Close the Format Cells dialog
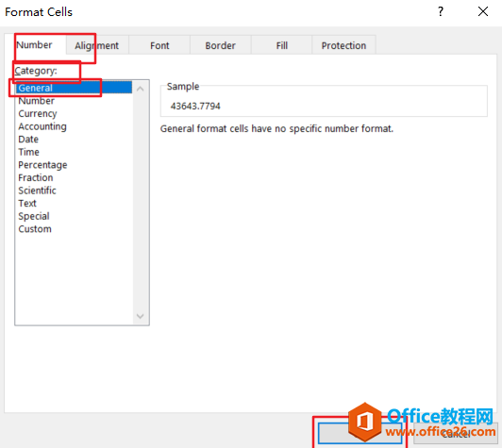Image resolution: width=502 pixels, height=448 pixels. [x=483, y=11]
